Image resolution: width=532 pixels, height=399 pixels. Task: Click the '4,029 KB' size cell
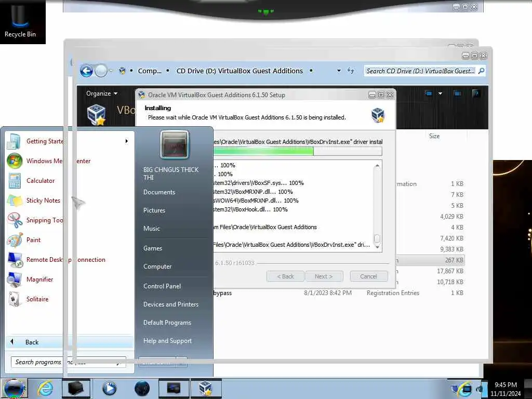(x=451, y=217)
